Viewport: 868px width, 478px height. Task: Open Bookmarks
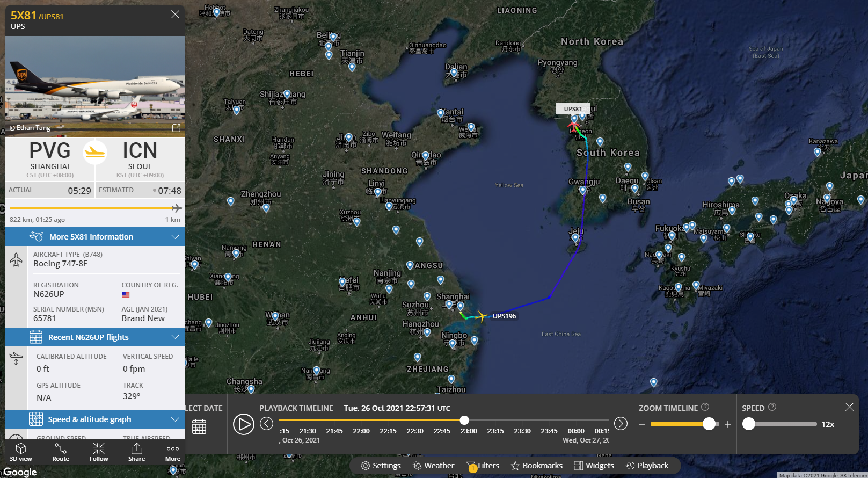(536, 466)
